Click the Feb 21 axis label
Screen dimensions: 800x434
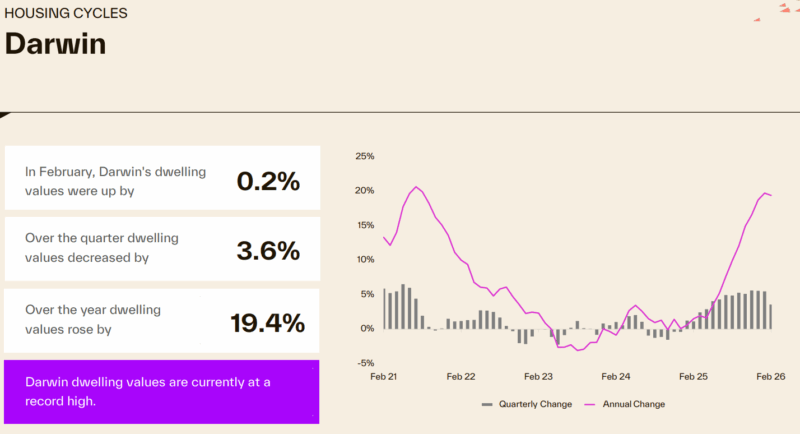pyautogui.click(x=384, y=377)
